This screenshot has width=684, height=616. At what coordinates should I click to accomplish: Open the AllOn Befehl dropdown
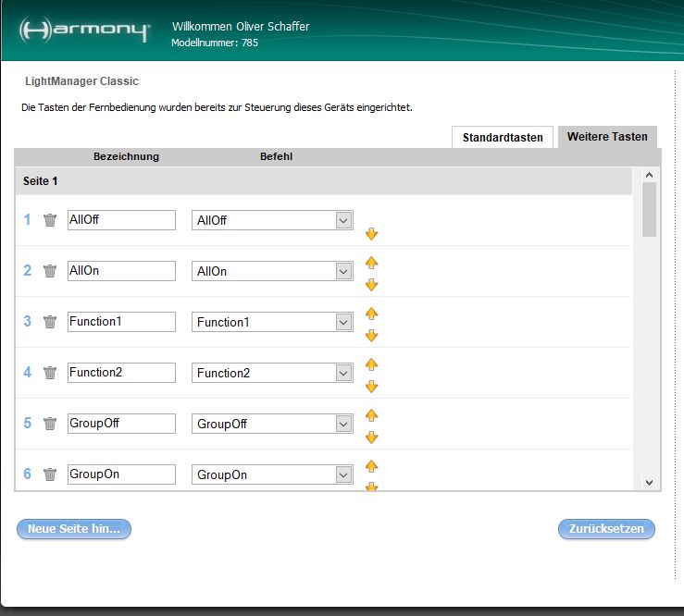[x=343, y=271]
